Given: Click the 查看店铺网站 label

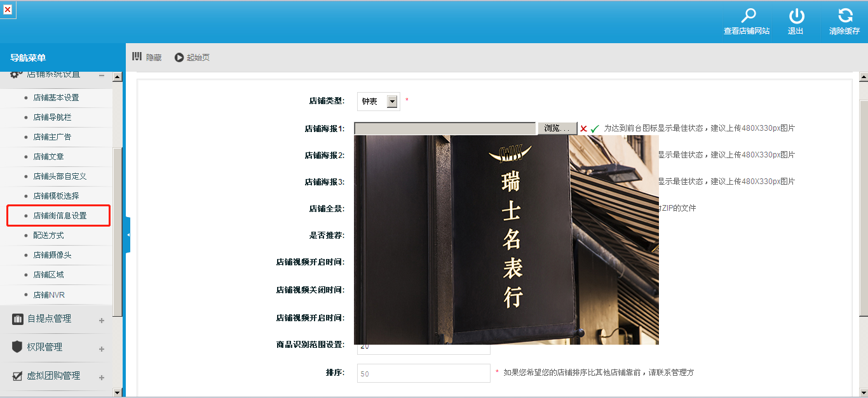Looking at the screenshot, I should 747,31.
